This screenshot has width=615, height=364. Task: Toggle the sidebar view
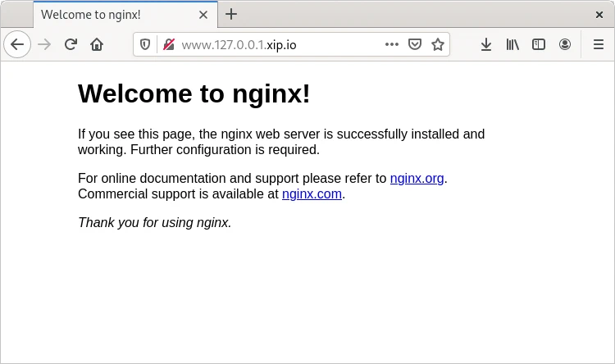[539, 45]
